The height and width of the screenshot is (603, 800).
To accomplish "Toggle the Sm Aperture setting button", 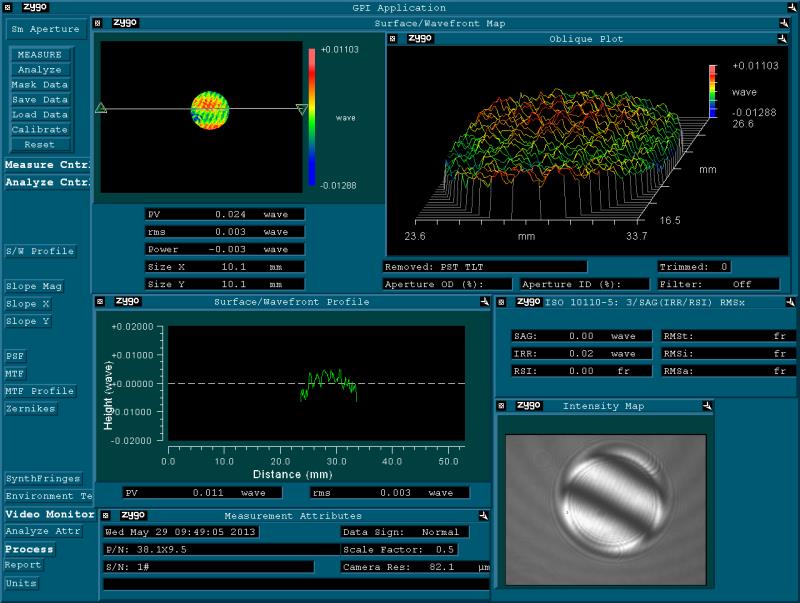I will [46, 29].
